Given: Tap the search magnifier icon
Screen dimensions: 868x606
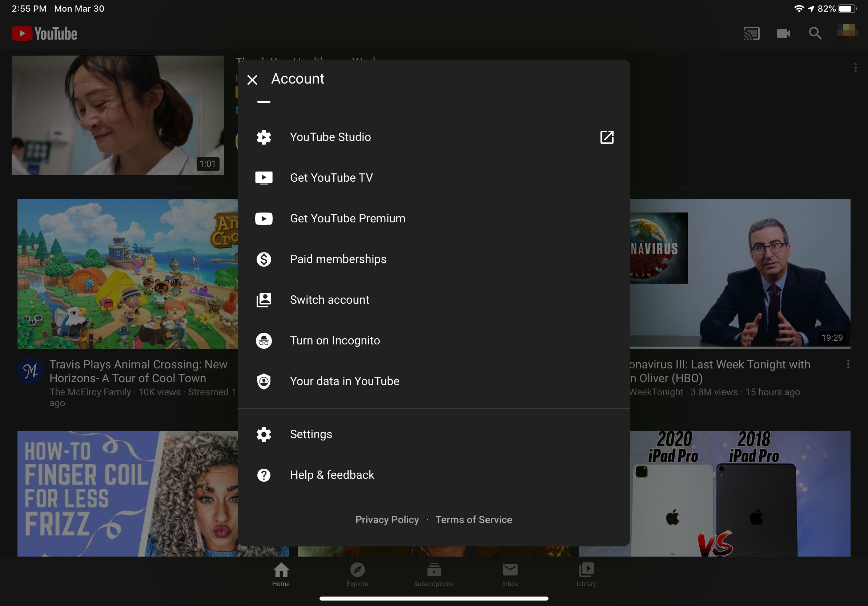Looking at the screenshot, I should point(815,34).
